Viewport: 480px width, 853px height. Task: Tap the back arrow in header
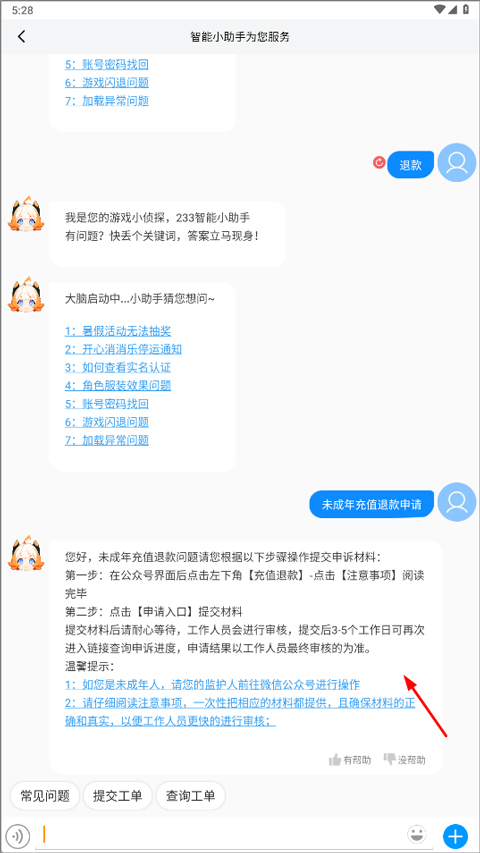[x=21, y=36]
